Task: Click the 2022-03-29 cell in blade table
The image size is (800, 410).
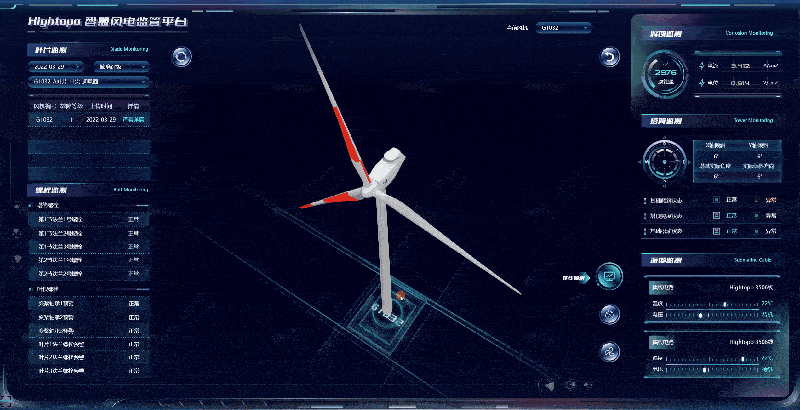Action: point(100,119)
